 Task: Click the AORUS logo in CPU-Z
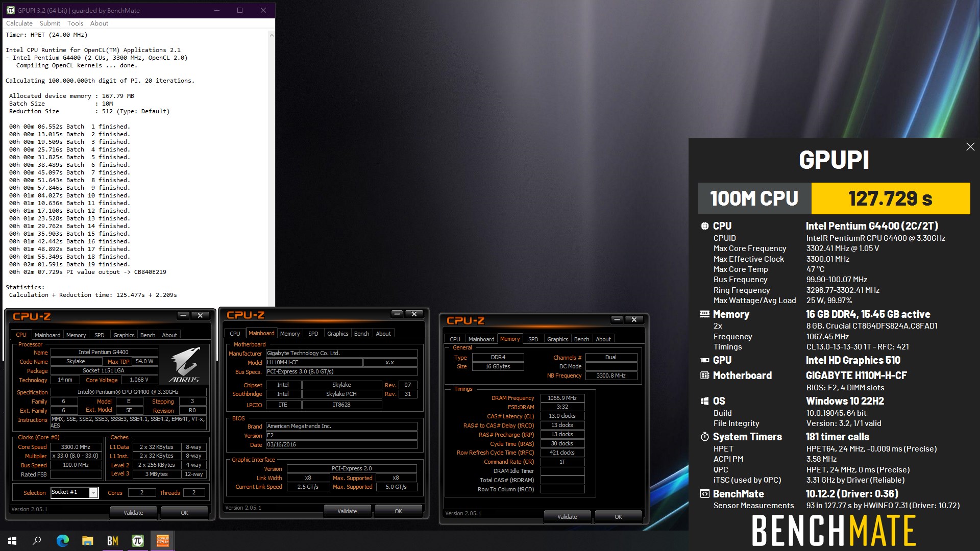(184, 365)
